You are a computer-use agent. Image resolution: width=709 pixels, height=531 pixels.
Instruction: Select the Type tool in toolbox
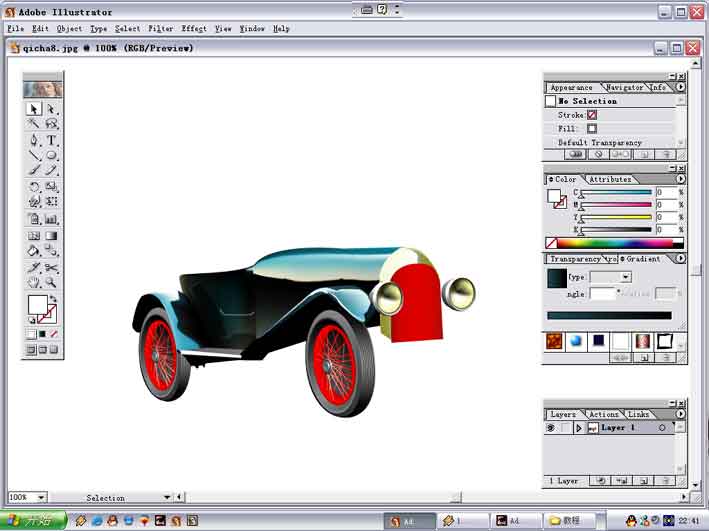click(52, 140)
